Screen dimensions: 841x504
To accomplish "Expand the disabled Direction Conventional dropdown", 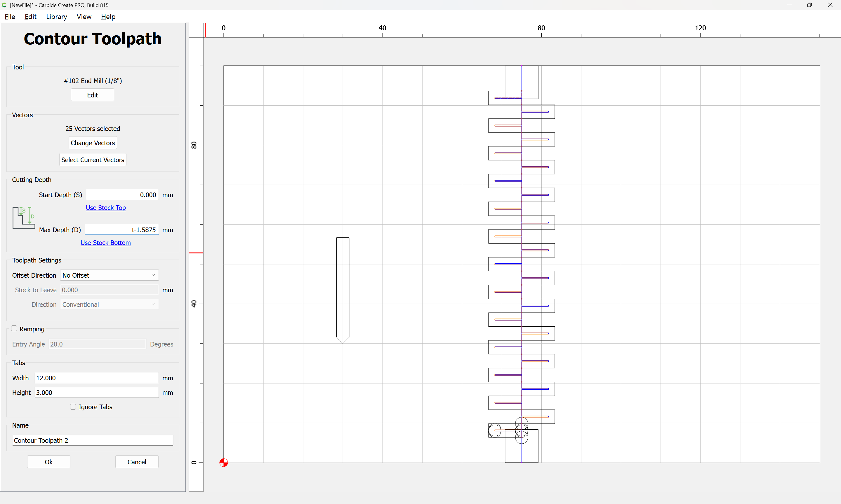I will pos(110,304).
